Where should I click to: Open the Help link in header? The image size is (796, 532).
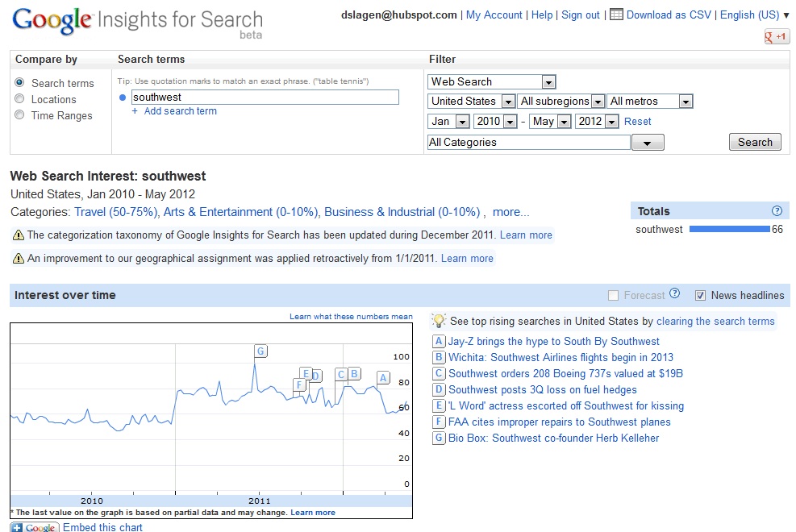542,15
